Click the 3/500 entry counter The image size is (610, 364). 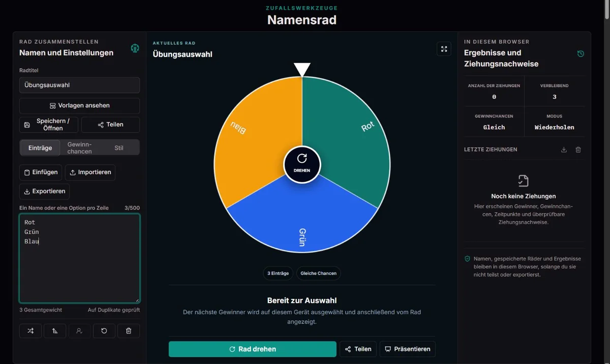pyautogui.click(x=132, y=208)
